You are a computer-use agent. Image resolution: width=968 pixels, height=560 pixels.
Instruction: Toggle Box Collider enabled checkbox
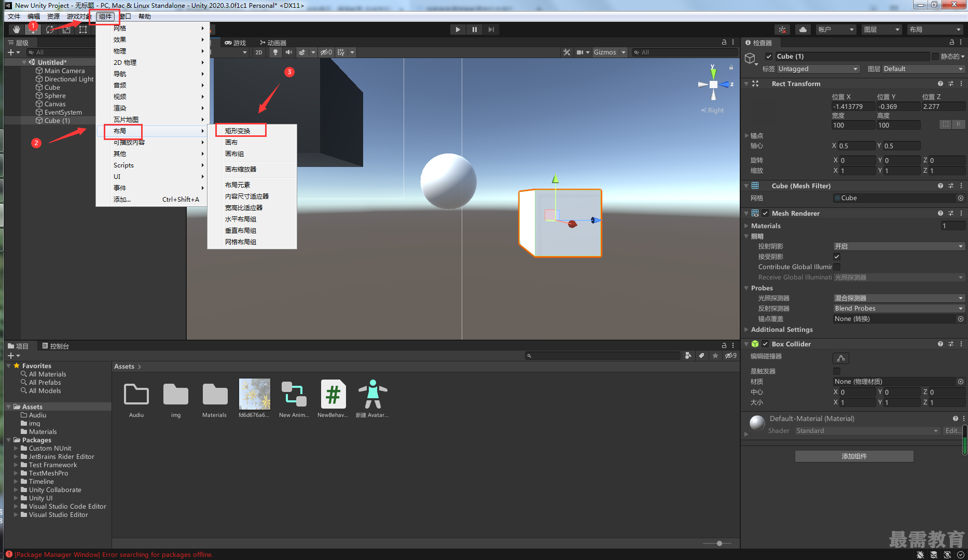pos(765,344)
